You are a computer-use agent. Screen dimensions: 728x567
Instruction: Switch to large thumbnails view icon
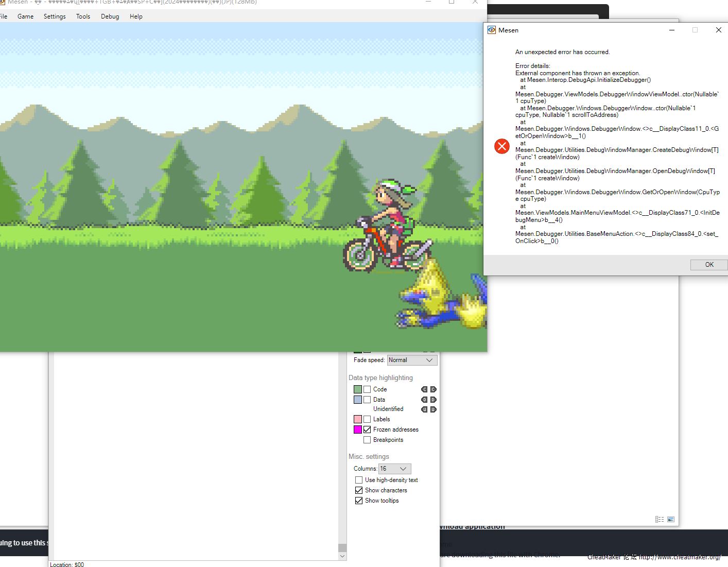[x=670, y=520]
